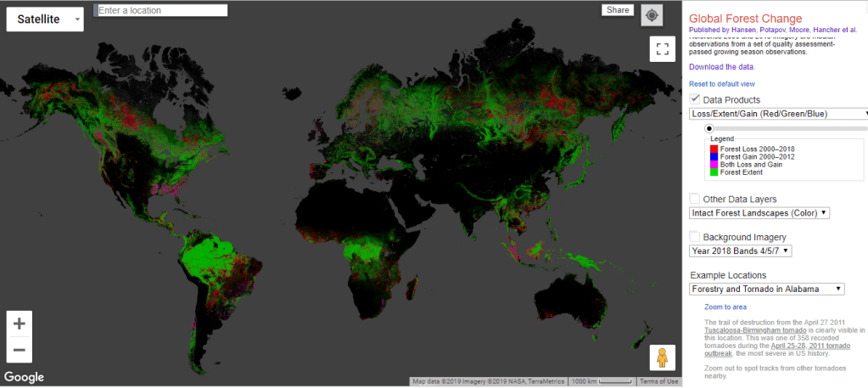
Task: Click the Download the data link
Action: point(721,66)
